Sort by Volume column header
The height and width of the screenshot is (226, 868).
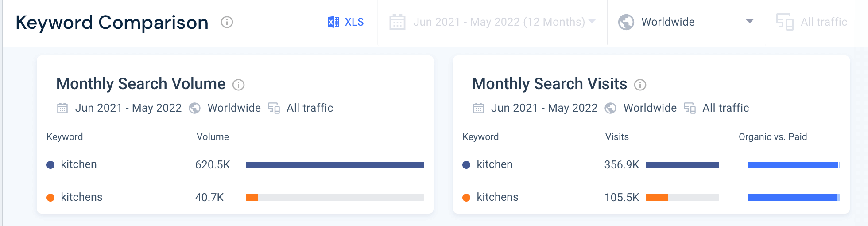pyautogui.click(x=213, y=137)
